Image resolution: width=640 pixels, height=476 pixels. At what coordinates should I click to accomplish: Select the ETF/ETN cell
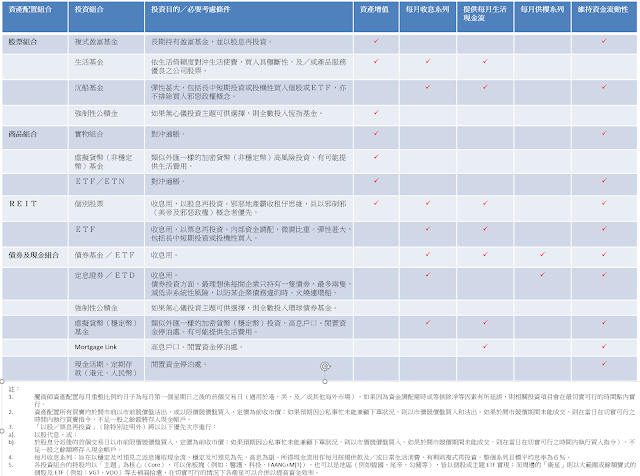point(106,184)
